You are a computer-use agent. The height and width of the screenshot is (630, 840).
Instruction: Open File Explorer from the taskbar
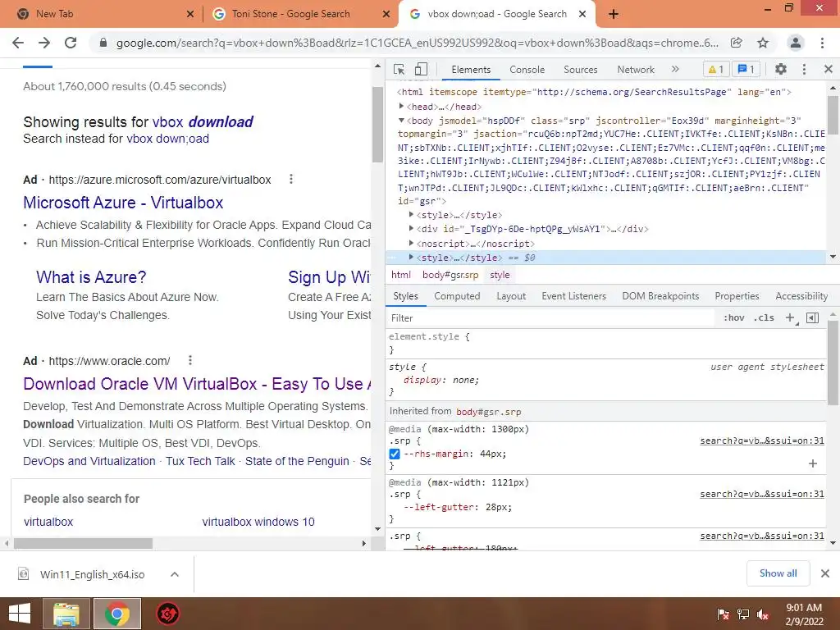click(66, 614)
